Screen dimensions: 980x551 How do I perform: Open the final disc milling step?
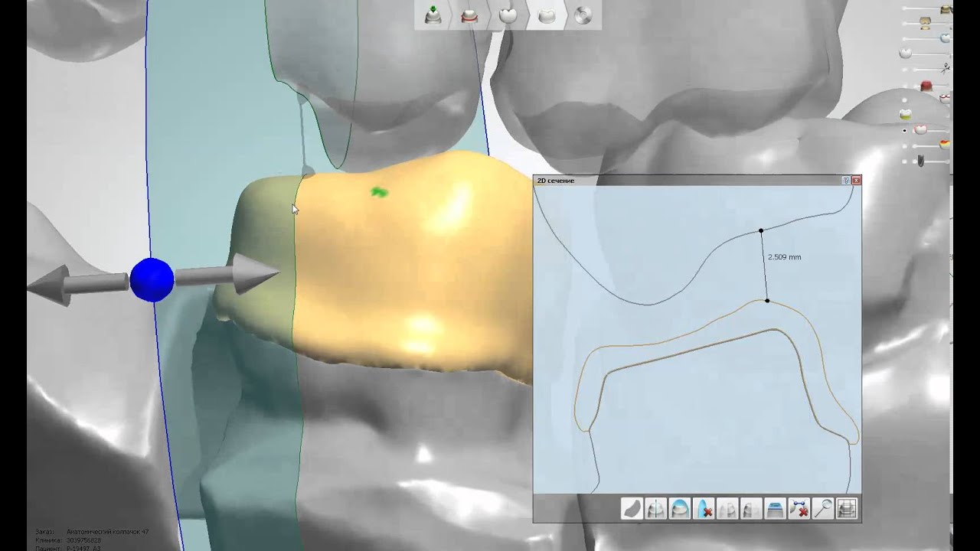583,15
